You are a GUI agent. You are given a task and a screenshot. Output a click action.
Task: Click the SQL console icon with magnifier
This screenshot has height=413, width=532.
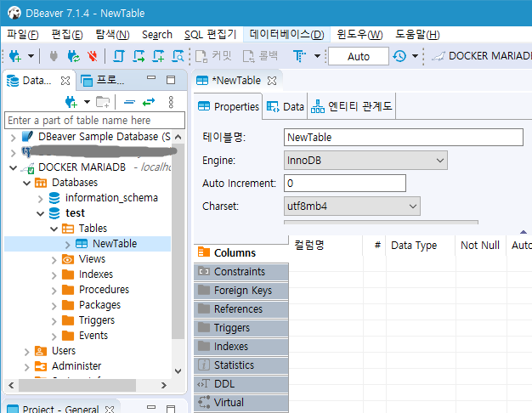pos(178,56)
